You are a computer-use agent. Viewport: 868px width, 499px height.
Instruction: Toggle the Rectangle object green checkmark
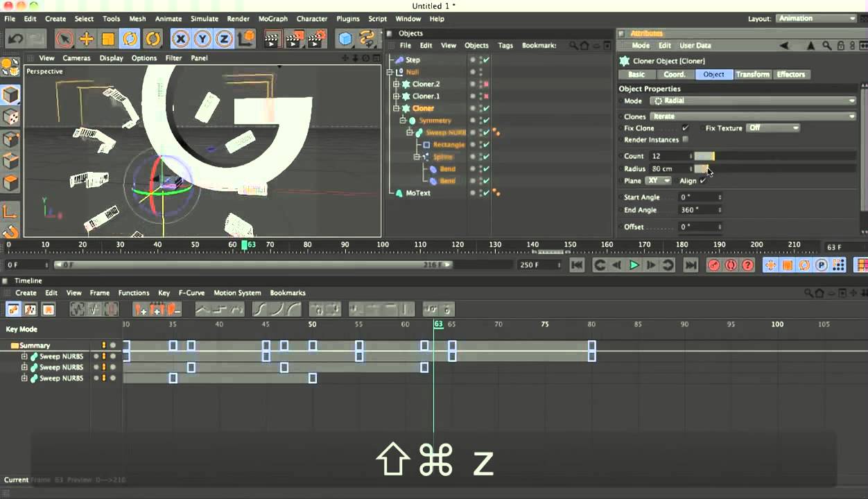[486, 145]
